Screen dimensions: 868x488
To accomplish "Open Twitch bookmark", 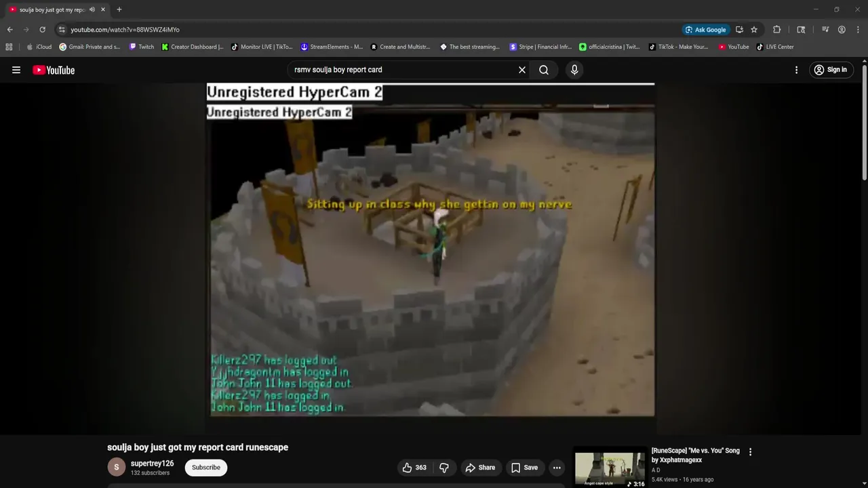I will pos(141,47).
